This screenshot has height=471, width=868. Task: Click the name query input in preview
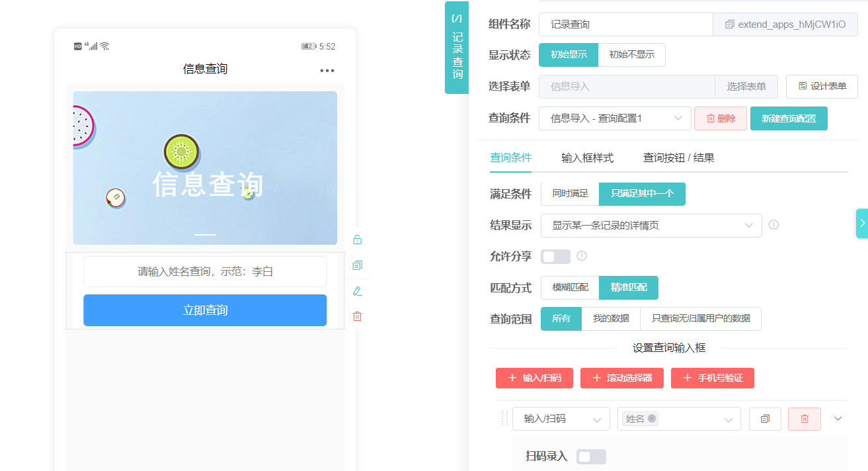point(205,272)
